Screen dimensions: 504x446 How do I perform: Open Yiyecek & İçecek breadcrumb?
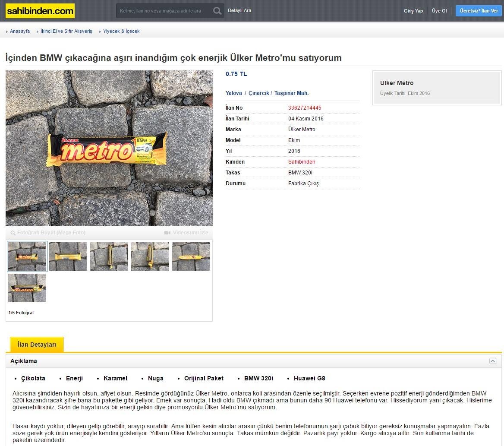pyautogui.click(x=121, y=31)
